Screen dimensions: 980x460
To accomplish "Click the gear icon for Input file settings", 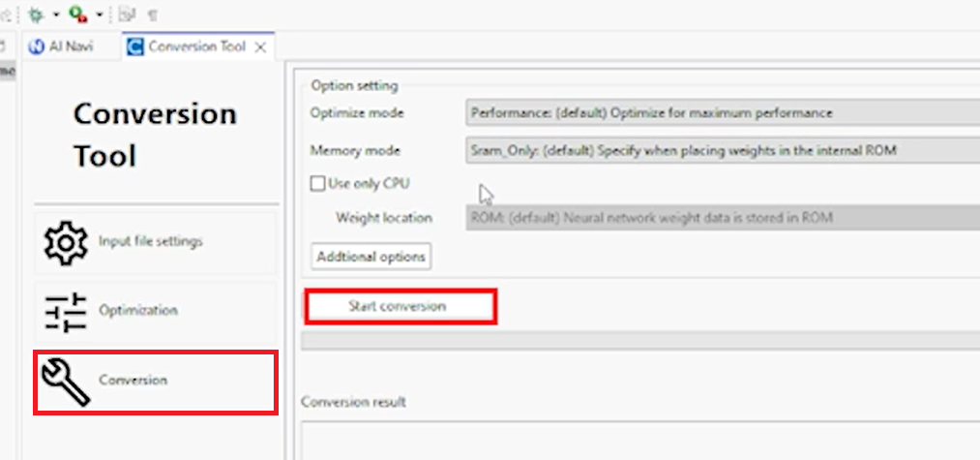I will pyautogui.click(x=66, y=241).
